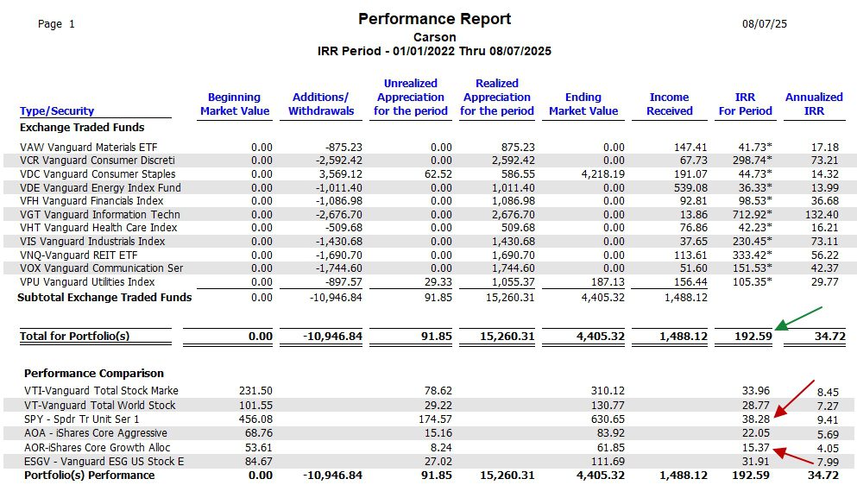Click the Additions/Withdrawals column header

[321, 104]
